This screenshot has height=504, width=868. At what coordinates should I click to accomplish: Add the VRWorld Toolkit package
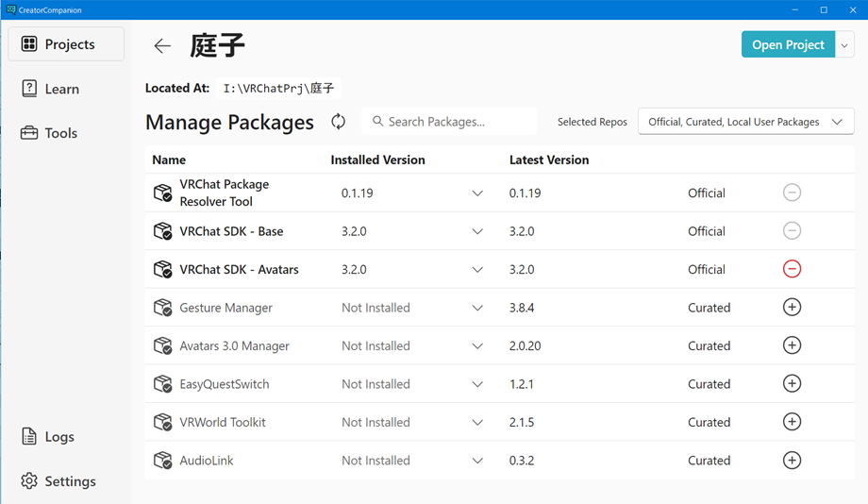(x=792, y=422)
